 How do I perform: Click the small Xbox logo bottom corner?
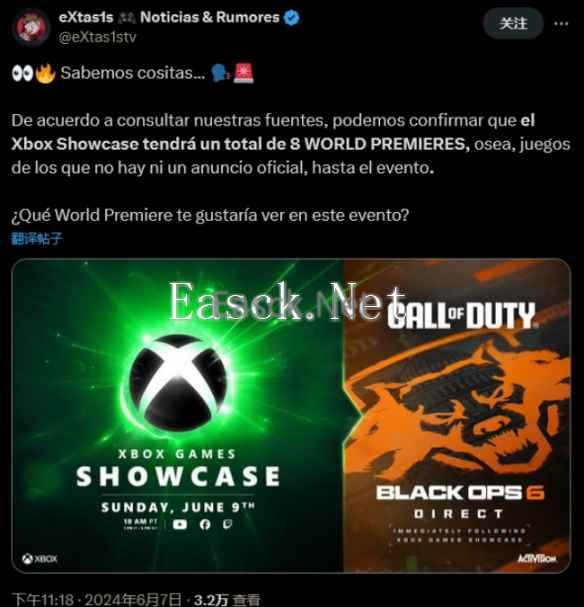click(x=40, y=559)
